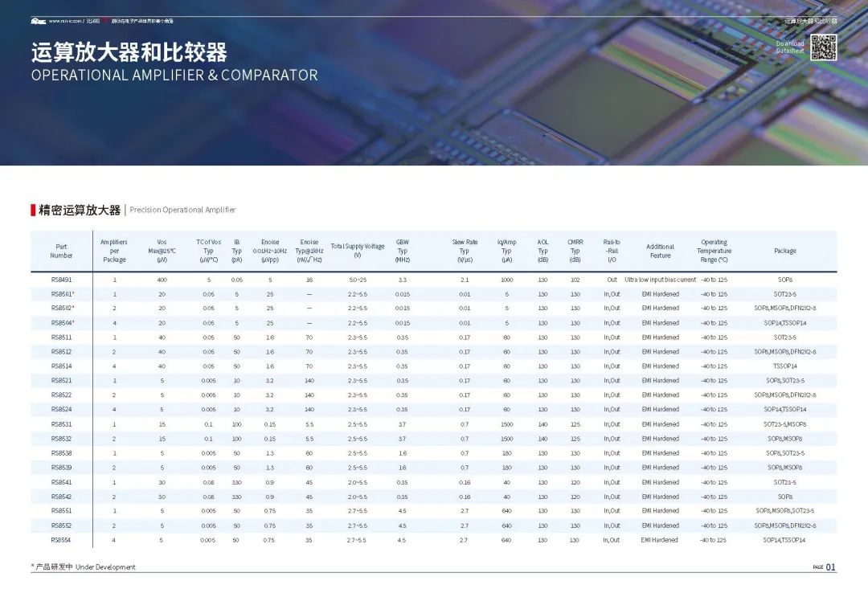
Task: Click the PAGE 01 page number
Action: [x=825, y=567]
